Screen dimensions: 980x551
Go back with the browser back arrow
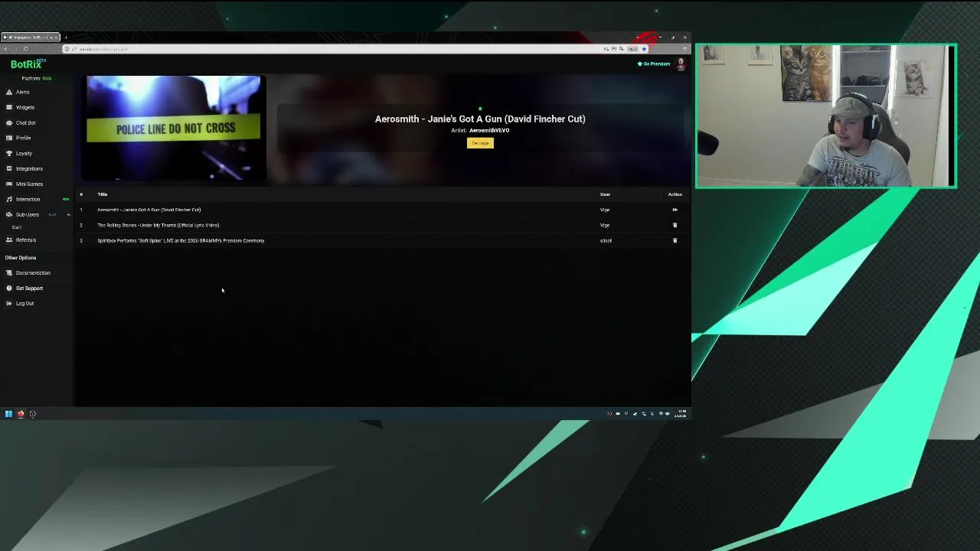[5, 49]
